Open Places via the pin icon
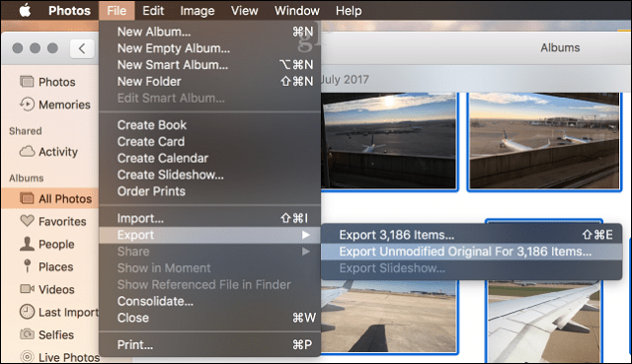 tap(27, 266)
